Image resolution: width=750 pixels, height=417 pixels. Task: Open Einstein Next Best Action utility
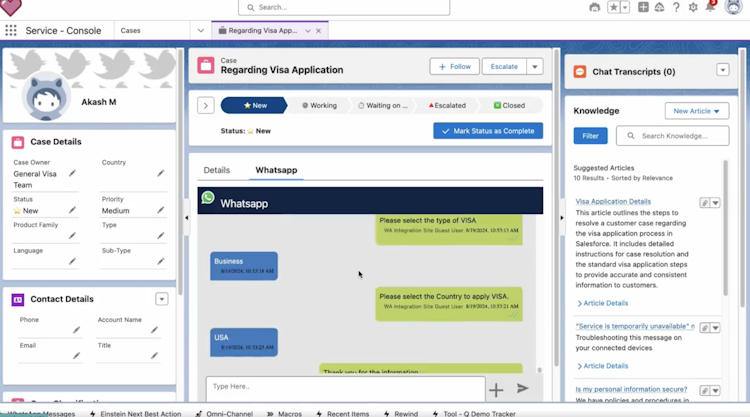point(135,414)
